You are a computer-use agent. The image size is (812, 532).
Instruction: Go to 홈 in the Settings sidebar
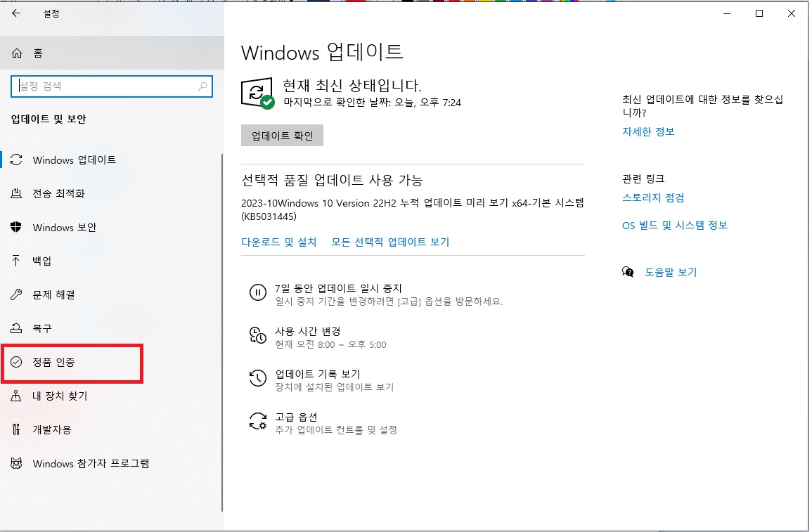point(112,53)
